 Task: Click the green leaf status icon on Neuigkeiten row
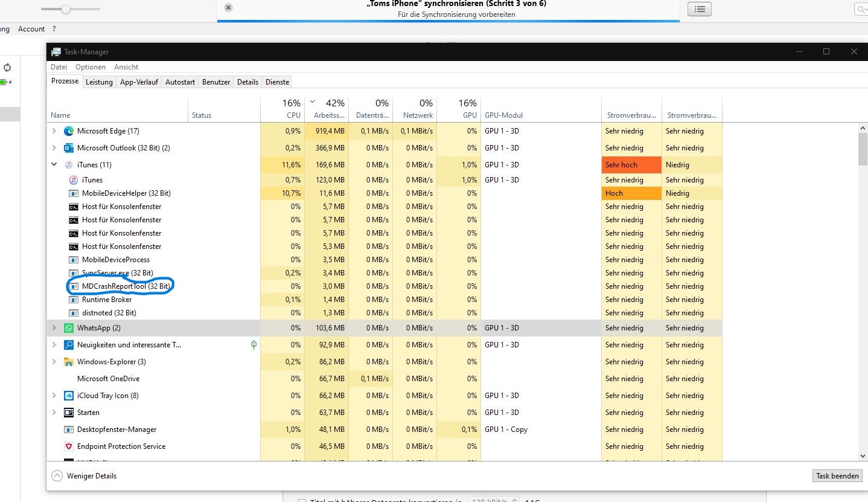(254, 344)
